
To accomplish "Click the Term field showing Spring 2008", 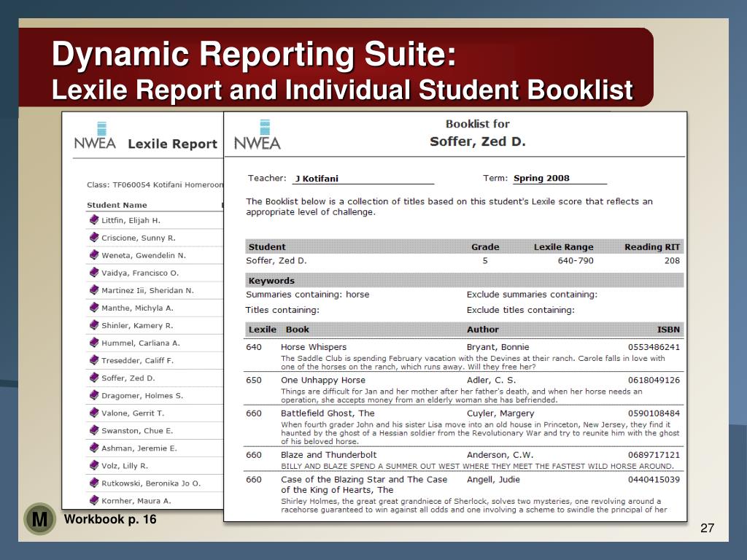I will (x=560, y=178).
